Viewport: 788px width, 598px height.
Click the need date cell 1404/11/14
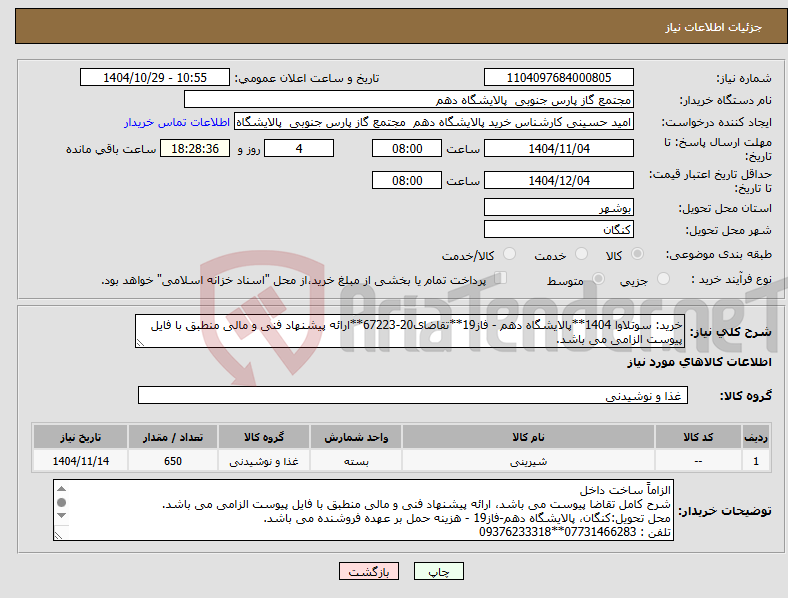[80, 461]
